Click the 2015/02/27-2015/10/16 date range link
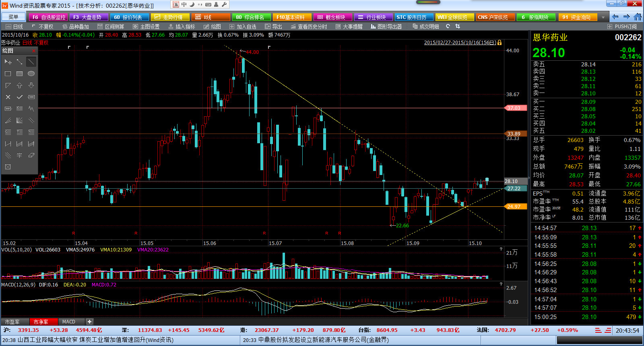 click(460, 42)
